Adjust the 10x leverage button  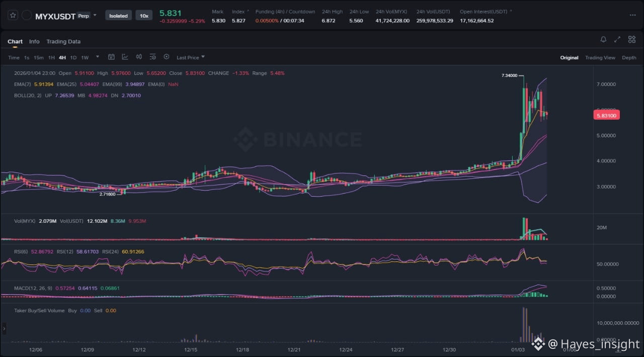tap(144, 16)
